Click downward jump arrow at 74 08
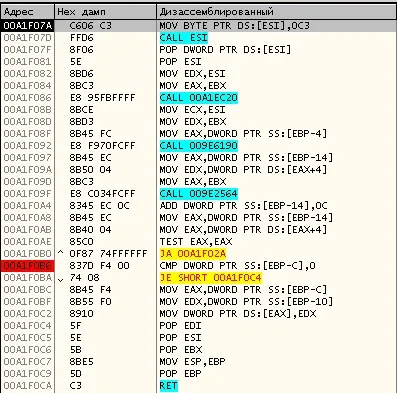The width and height of the screenshot is (397, 393). (x=60, y=279)
